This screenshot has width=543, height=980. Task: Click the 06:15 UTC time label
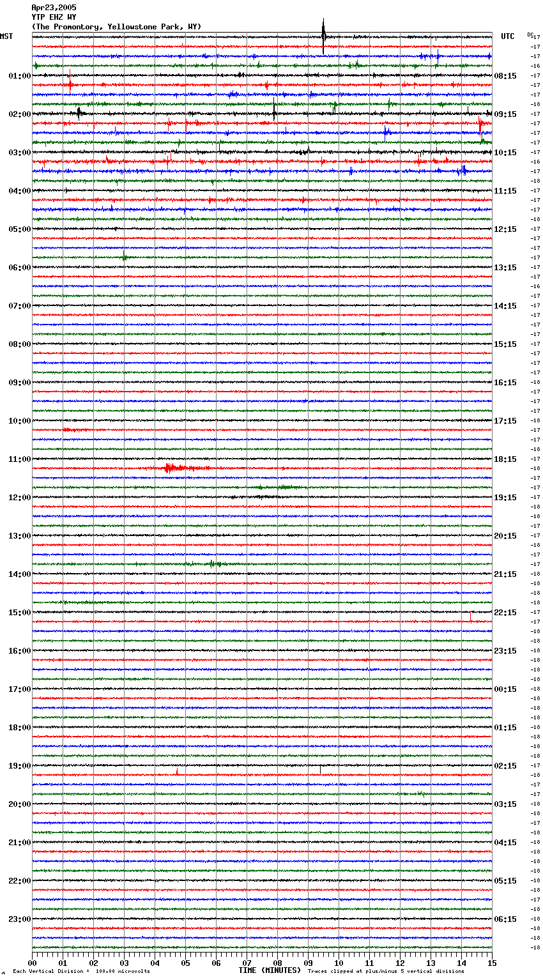(x=505, y=919)
